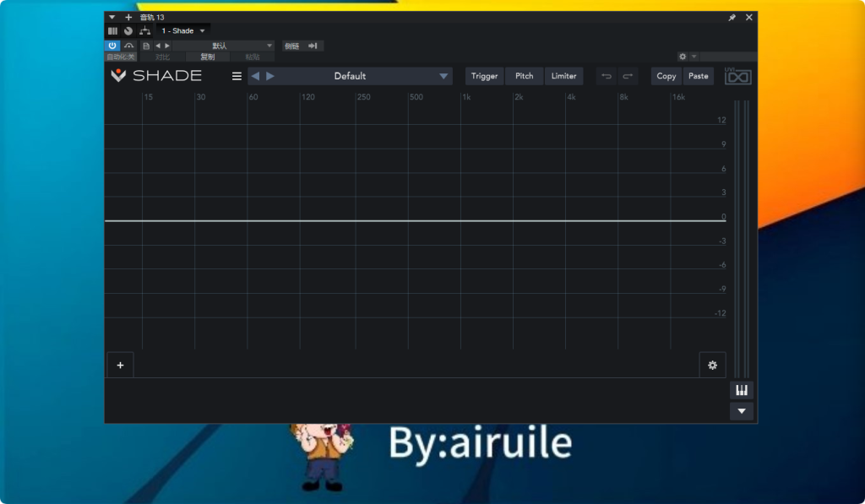Image resolution: width=865 pixels, height=504 pixels.
Task: Click the 粘贴 paste button
Action: click(x=252, y=57)
